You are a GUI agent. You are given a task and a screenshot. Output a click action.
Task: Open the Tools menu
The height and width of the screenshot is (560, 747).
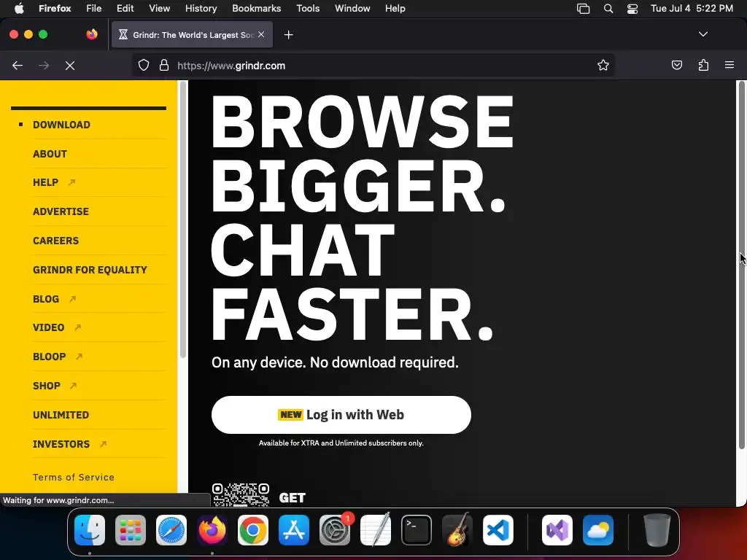[308, 8]
